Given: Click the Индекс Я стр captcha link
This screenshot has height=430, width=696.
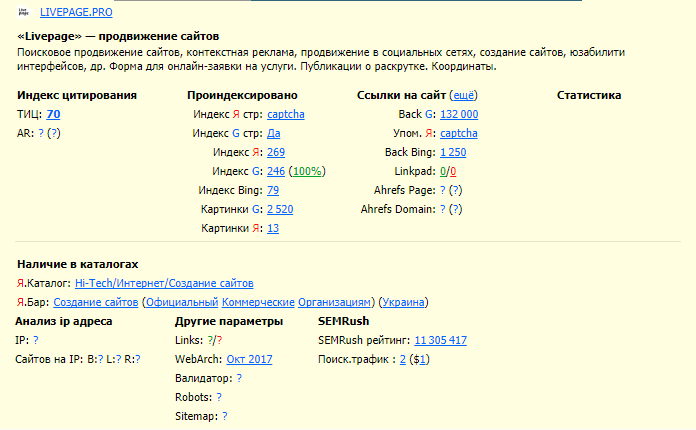Looking at the screenshot, I should point(286,115).
